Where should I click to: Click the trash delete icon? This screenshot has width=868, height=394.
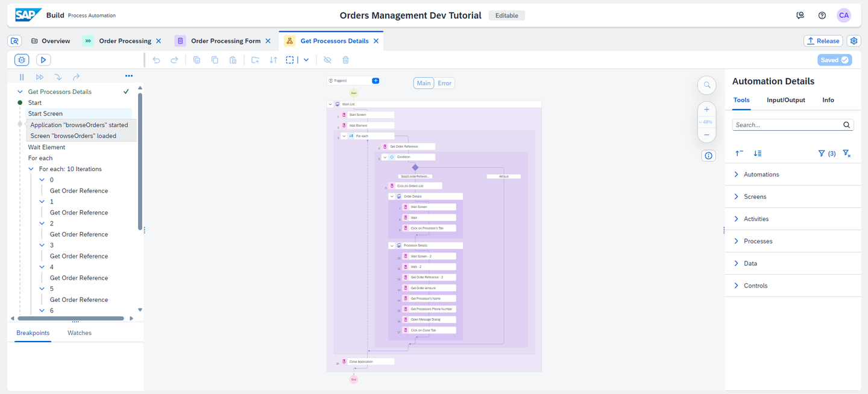tap(345, 60)
